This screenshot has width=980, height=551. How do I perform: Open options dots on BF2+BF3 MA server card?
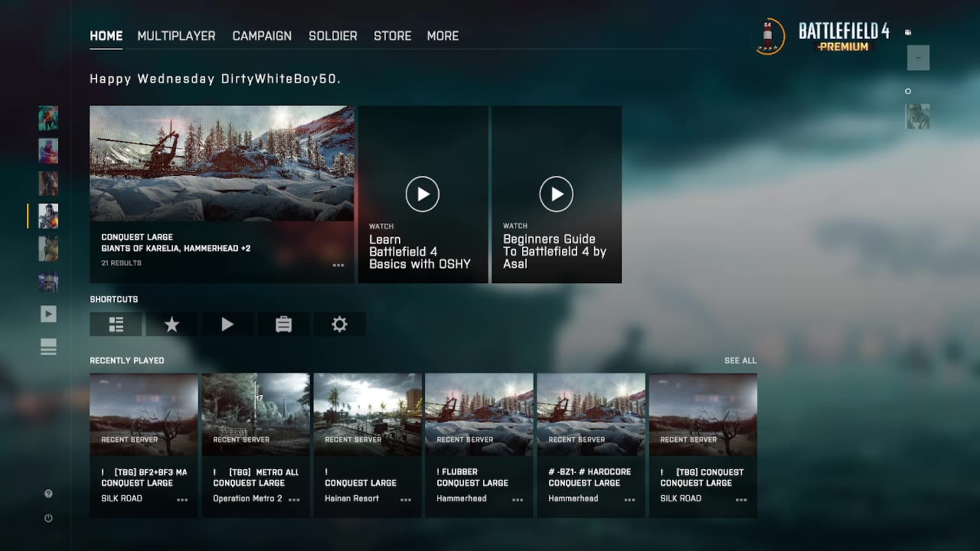pos(182,500)
